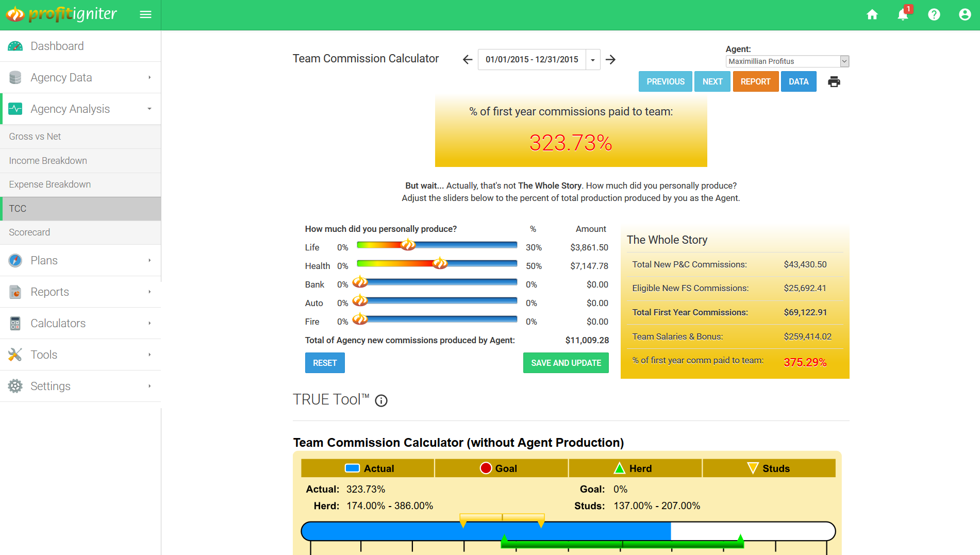The width and height of the screenshot is (980, 555).
Task: Advance to next date range arrow
Action: pyautogui.click(x=610, y=60)
